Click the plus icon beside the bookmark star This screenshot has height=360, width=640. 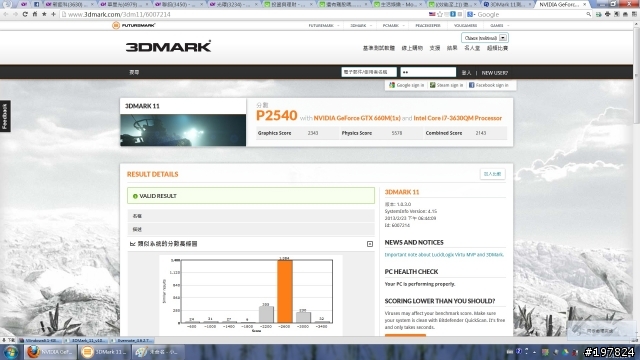pyautogui.click(x=53, y=14)
